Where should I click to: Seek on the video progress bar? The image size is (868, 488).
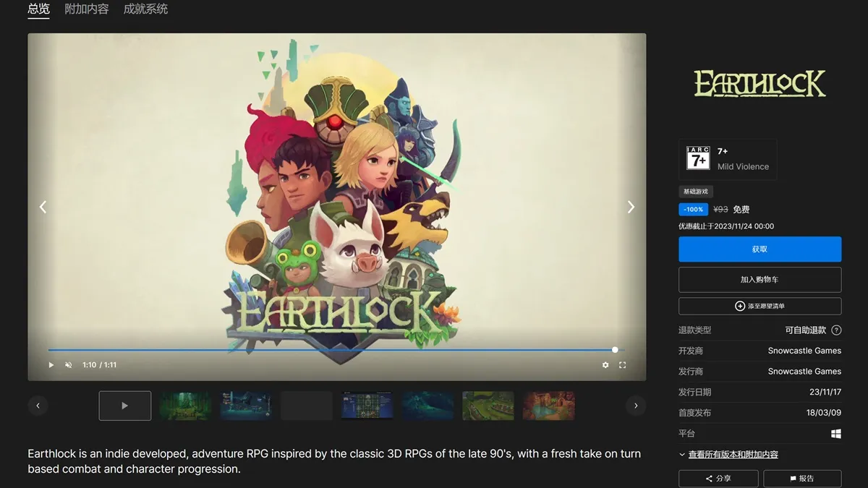click(336, 350)
